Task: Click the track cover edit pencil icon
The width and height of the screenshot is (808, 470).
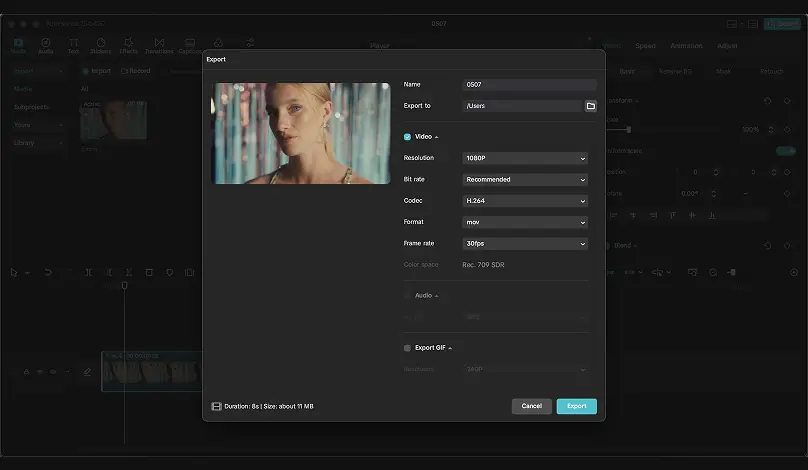Action: point(87,372)
